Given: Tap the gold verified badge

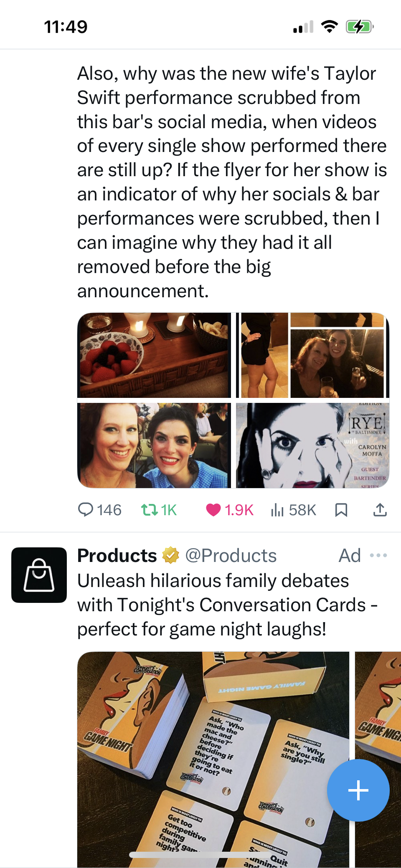Looking at the screenshot, I should (x=170, y=556).
